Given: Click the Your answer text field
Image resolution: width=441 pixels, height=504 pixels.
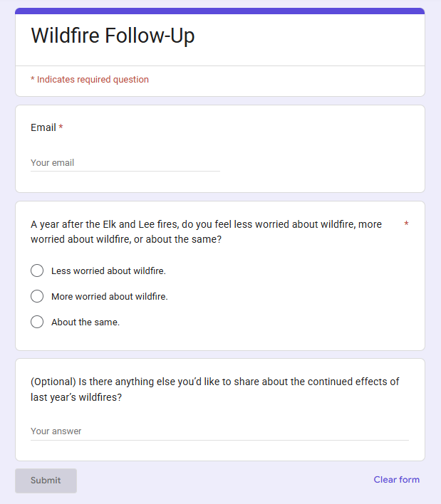Looking at the screenshot, I should click(x=219, y=431).
